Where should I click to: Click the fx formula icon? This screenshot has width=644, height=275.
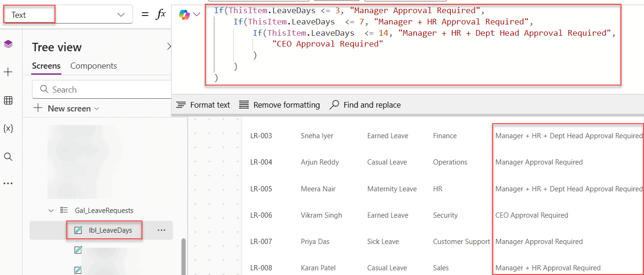(161, 15)
